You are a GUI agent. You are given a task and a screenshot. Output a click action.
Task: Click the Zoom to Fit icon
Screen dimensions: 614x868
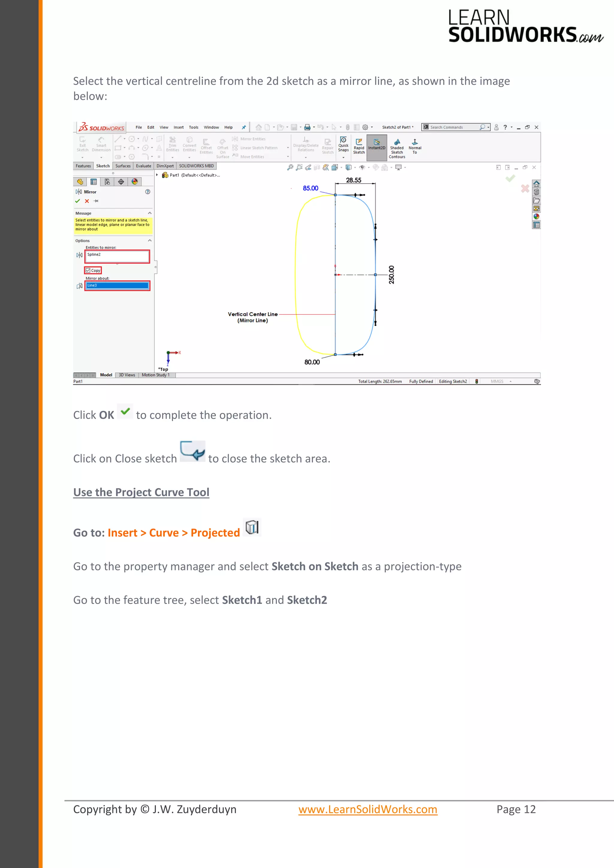click(x=290, y=168)
